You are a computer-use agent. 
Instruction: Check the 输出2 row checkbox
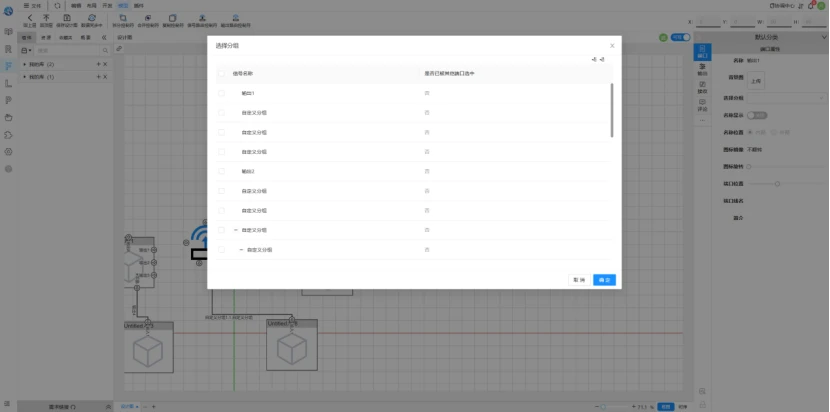[x=221, y=172]
